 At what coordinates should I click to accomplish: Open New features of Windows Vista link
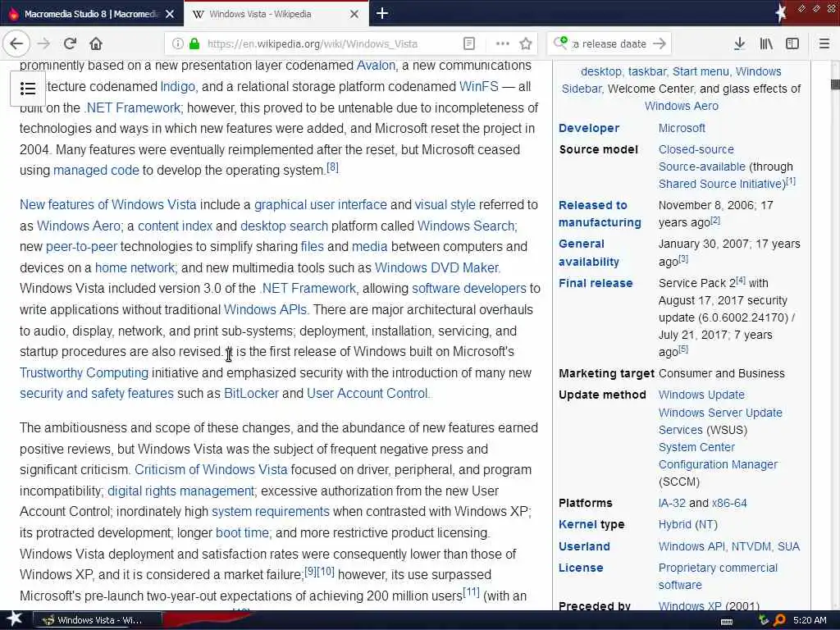[x=107, y=204]
